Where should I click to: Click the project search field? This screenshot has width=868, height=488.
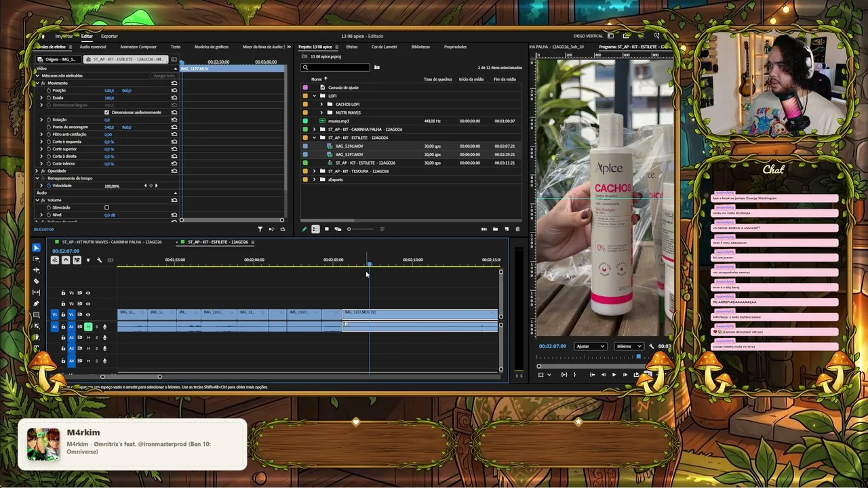(336, 67)
